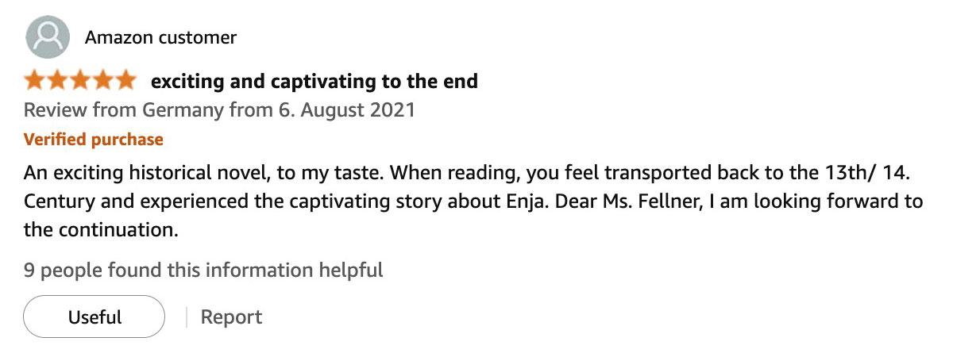The height and width of the screenshot is (353, 980).
Task: Click the Verified purchase label
Action: pos(94,140)
